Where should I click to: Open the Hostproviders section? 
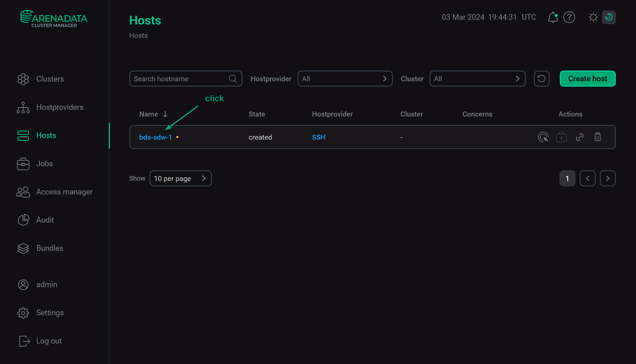pyautogui.click(x=59, y=107)
